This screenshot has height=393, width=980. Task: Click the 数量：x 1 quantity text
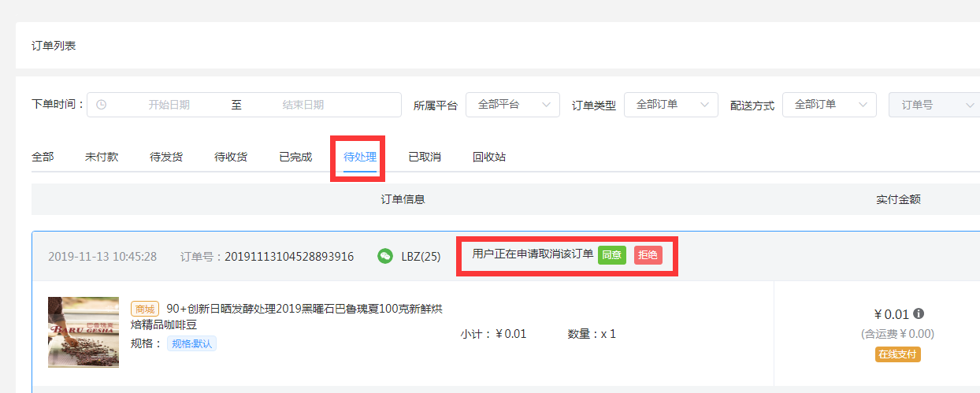coord(592,334)
